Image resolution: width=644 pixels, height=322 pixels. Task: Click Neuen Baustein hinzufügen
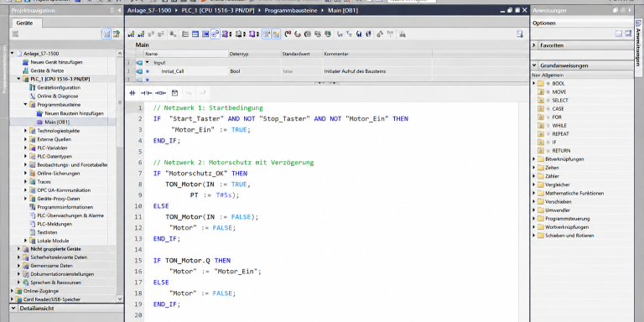pyautogui.click(x=75, y=113)
